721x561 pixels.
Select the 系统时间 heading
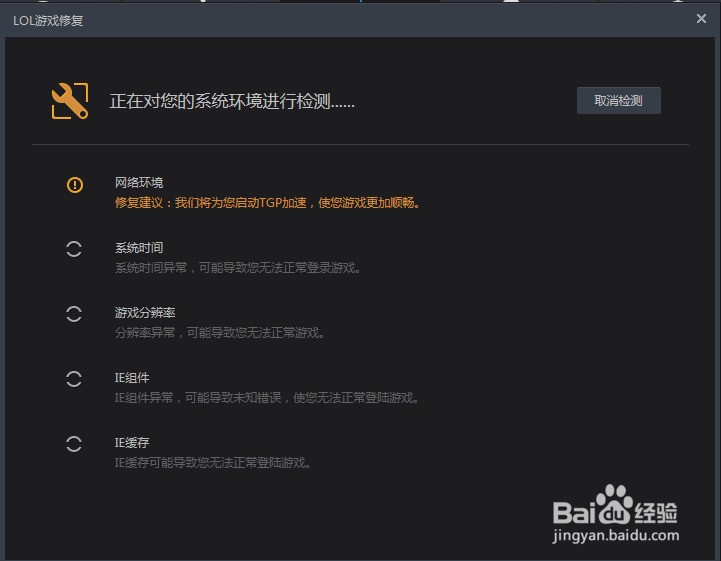click(x=139, y=248)
